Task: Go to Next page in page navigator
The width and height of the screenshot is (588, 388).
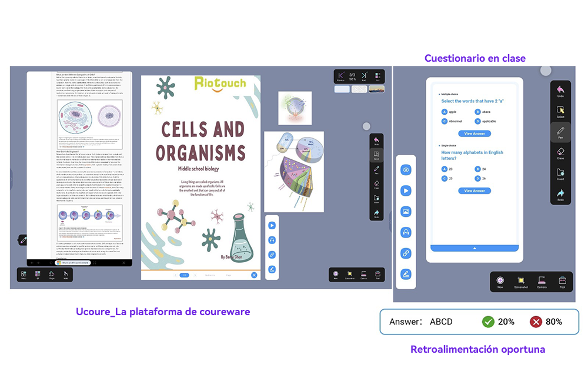Action: click(364, 76)
